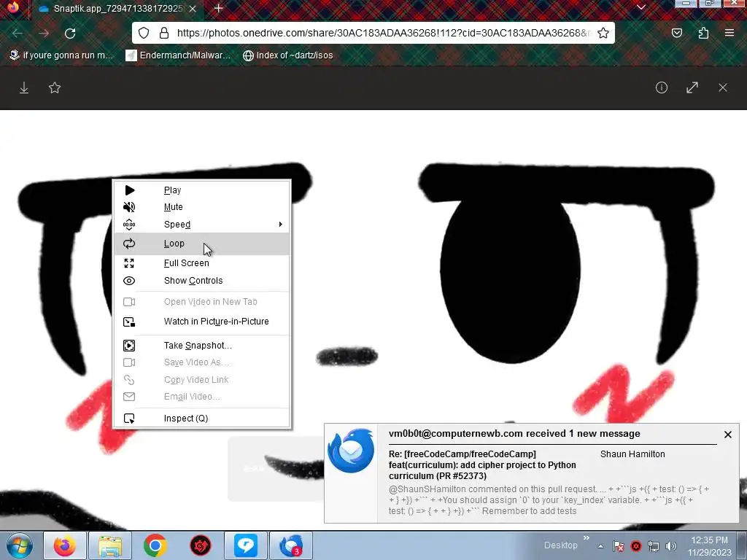Viewport: 747px width, 560px height.
Task: Click the Save to Pocket icon
Action: [x=676, y=33]
